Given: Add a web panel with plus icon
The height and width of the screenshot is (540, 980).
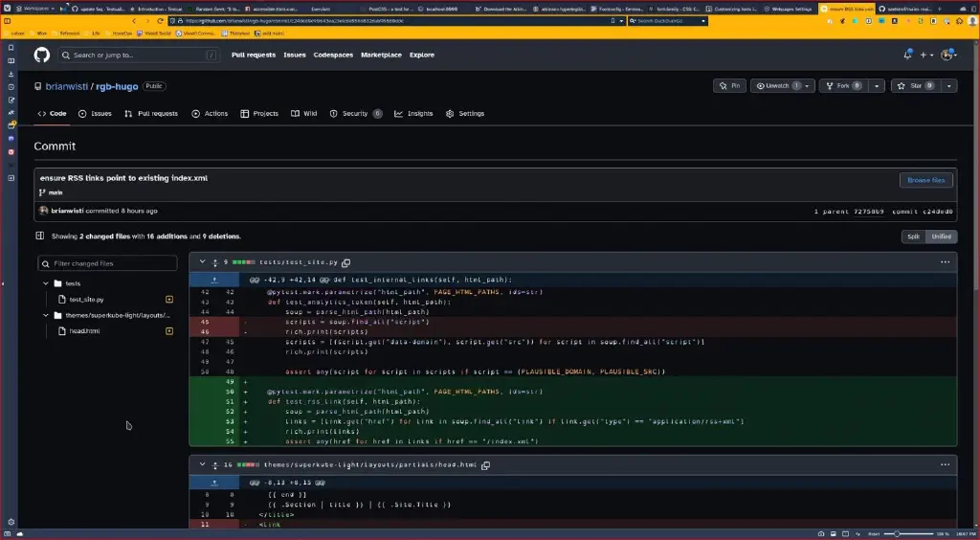Looking at the screenshot, I should point(11,178).
